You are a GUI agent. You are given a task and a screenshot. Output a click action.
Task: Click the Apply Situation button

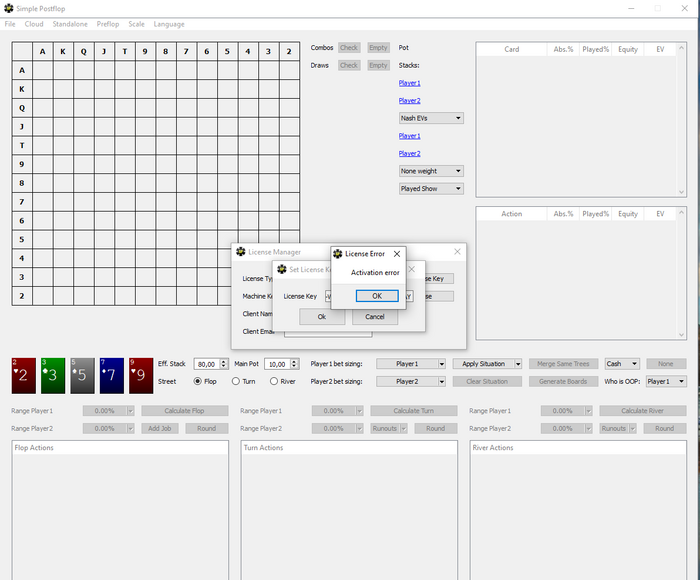click(483, 364)
